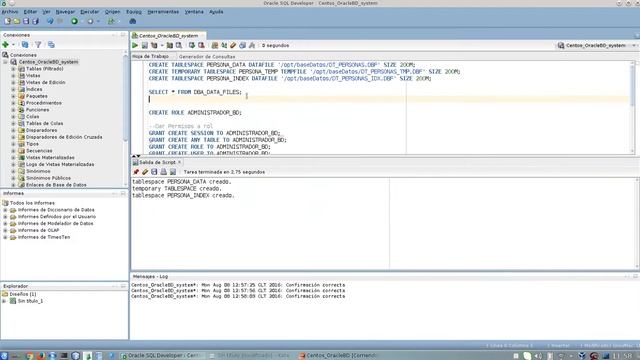Click the SELECT * FROM DBA_DATA_FILES line
The height and width of the screenshot is (360, 640).
pos(195,92)
